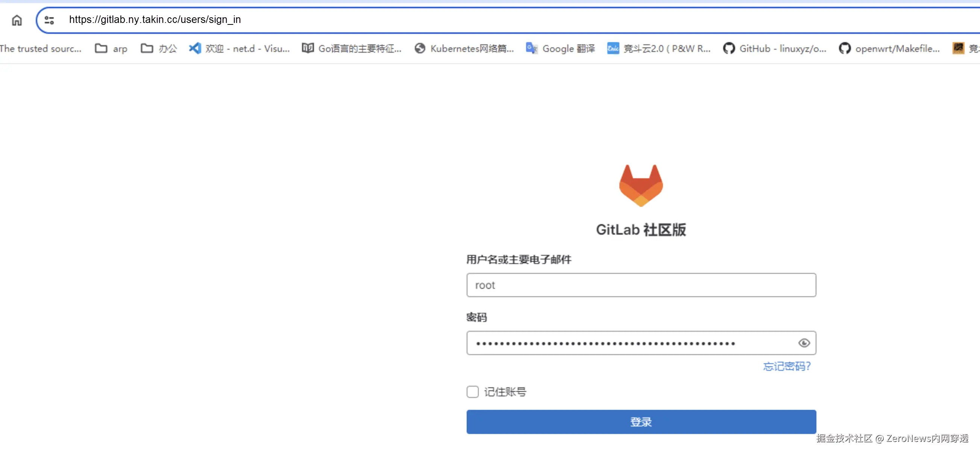
Task: Click the browser home icon
Action: [x=17, y=20]
